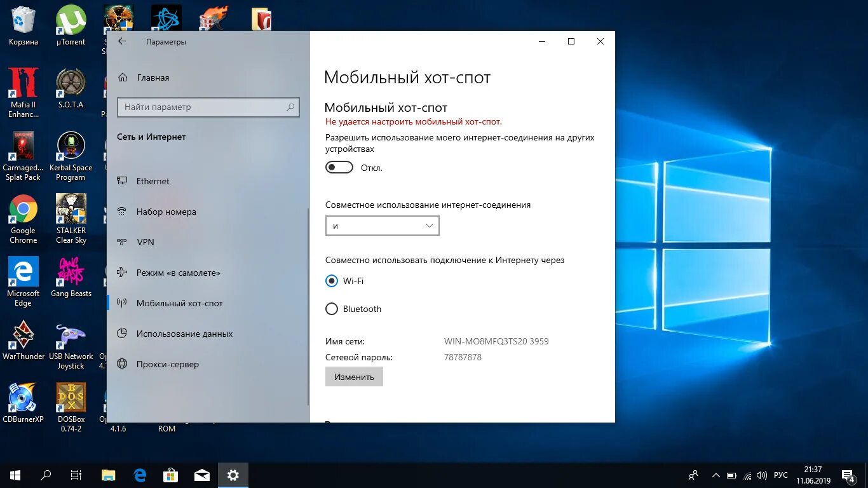Viewport: 868px width, 488px height.
Task: Open the Action Center notifications icon
Action: tap(848, 475)
